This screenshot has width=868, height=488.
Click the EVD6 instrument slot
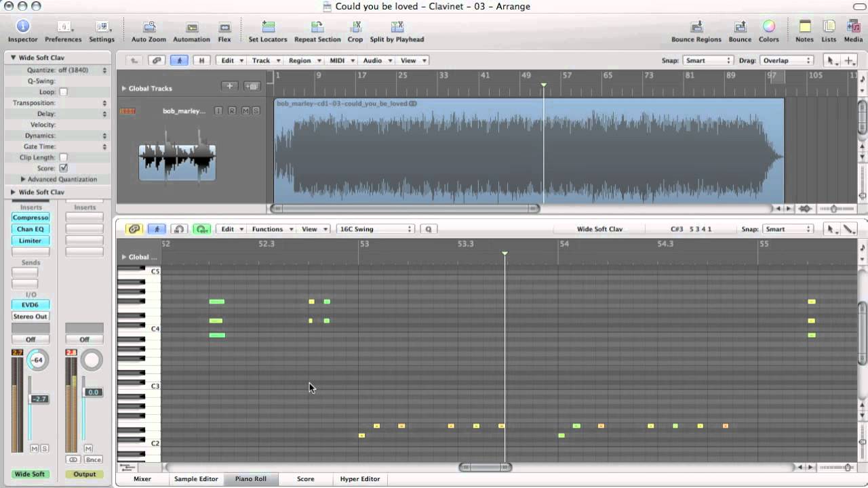[31, 305]
